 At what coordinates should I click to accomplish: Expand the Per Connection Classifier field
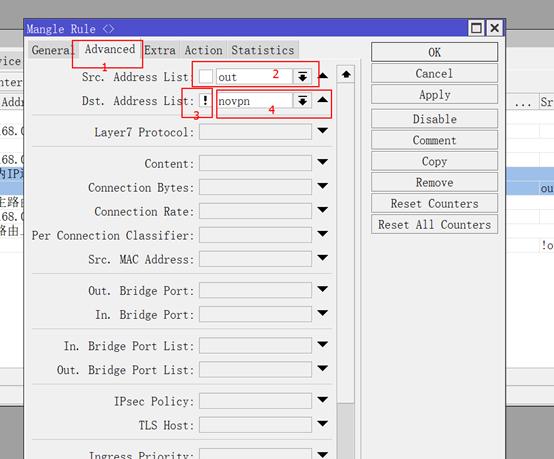tap(323, 234)
